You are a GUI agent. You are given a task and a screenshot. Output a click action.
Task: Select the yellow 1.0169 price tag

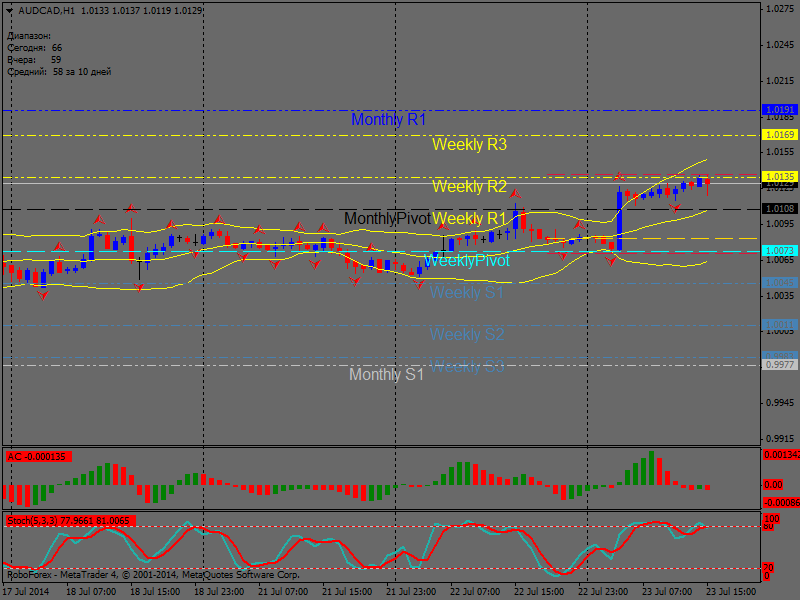click(779, 134)
